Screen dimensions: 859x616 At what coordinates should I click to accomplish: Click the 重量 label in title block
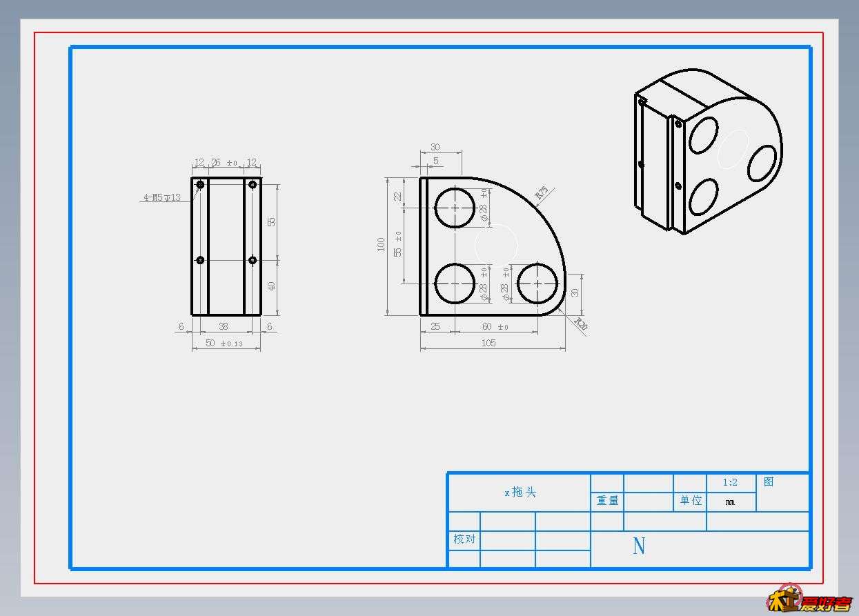pos(608,501)
